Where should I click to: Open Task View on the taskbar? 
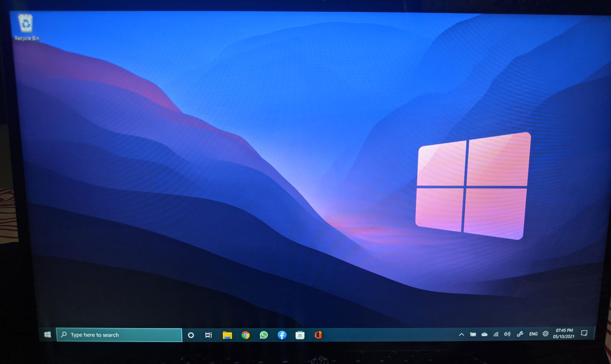point(209,335)
